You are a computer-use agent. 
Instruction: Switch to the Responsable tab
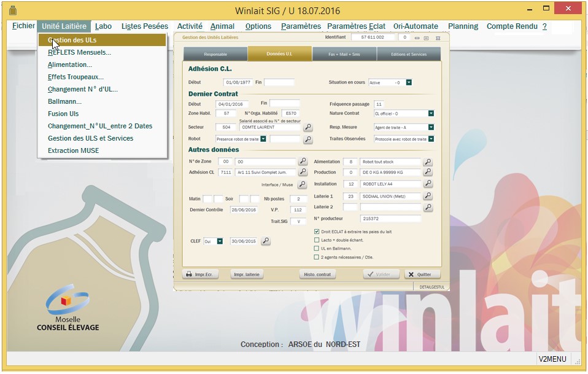tap(215, 54)
